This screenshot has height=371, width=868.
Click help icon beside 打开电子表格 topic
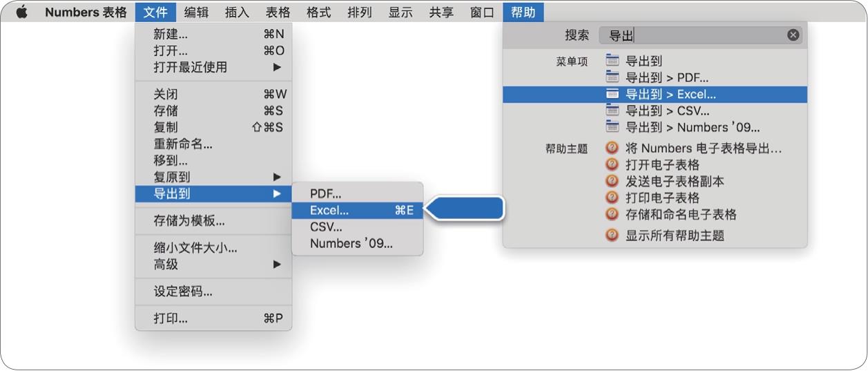click(x=612, y=164)
